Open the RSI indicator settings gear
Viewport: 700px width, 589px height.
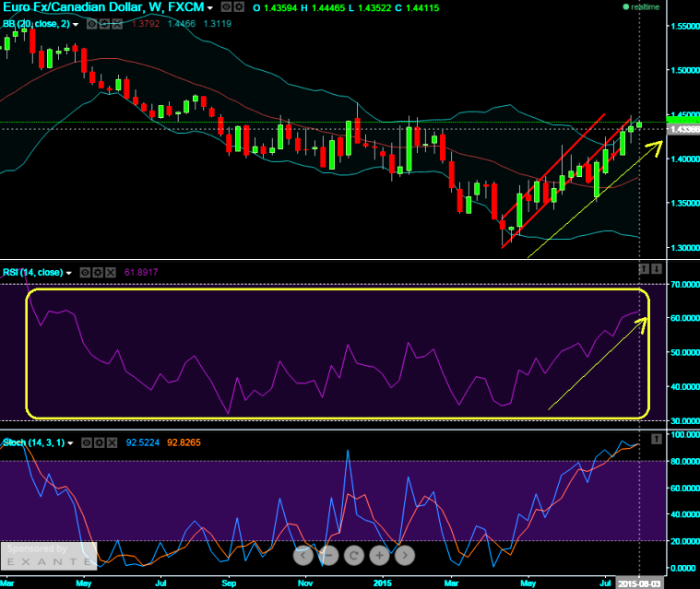(x=98, y=272)
